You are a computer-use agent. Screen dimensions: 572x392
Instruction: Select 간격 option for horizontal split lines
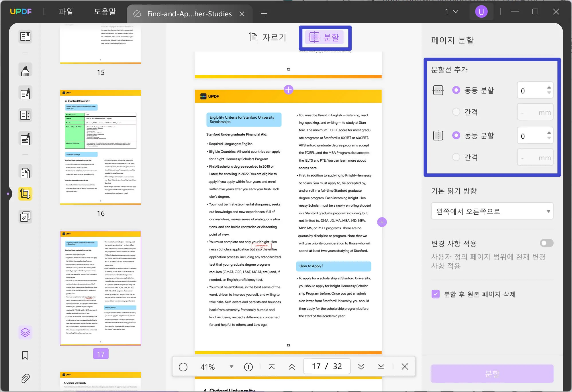click(x=456, y=112)
